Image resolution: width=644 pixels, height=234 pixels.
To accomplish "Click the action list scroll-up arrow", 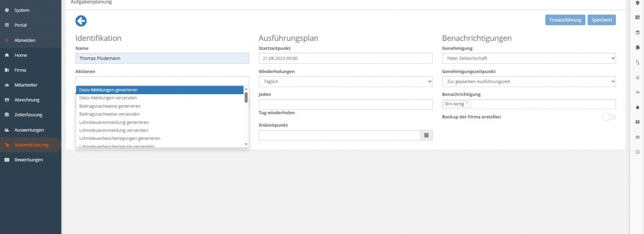I will (x=246, y=89).
